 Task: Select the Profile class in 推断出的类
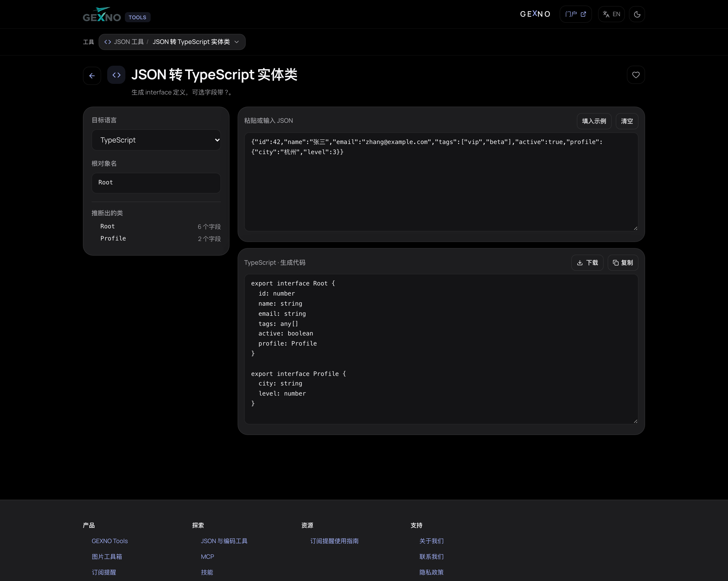(x=156, y=238)
